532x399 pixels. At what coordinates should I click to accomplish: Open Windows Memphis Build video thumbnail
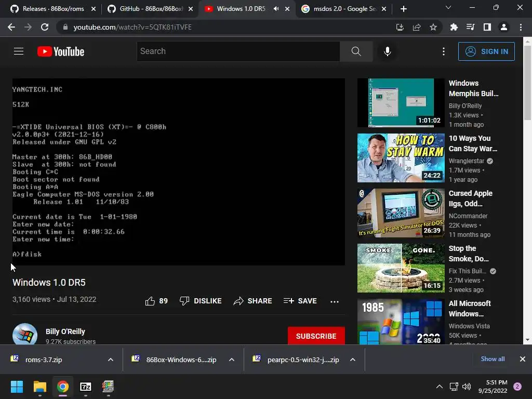point(401,103)
